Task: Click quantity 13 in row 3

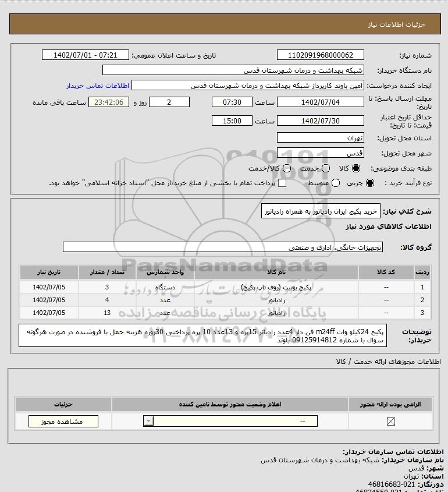Action: coord(107,313)
